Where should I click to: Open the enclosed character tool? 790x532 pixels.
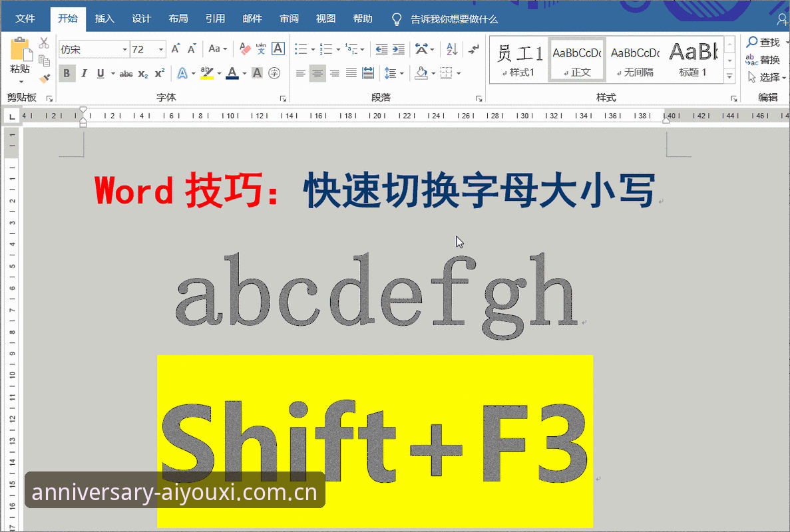click(274, 74)
